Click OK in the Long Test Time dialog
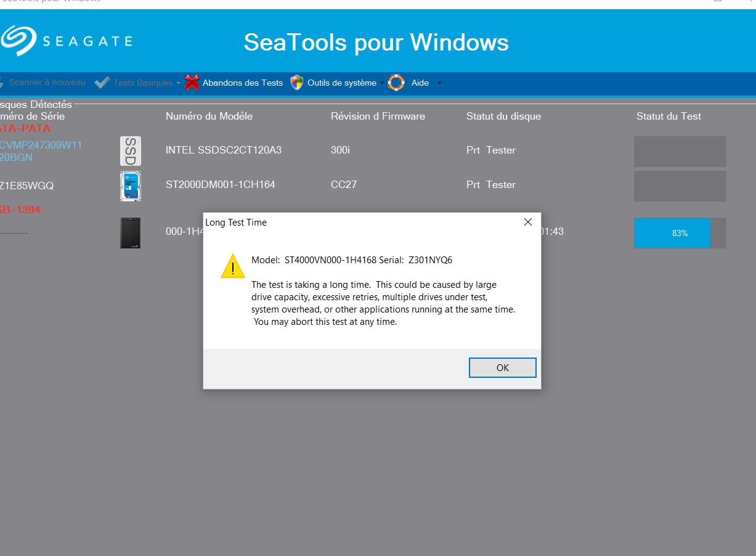Image resolution: width=756 pixels, height=556 pixels. 502,367
